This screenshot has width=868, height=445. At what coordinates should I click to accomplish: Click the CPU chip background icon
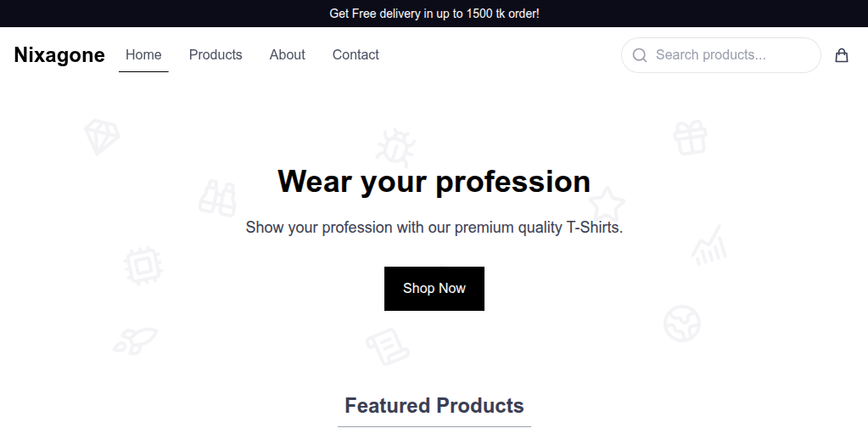pyautogui.click(x=143, y=266)
